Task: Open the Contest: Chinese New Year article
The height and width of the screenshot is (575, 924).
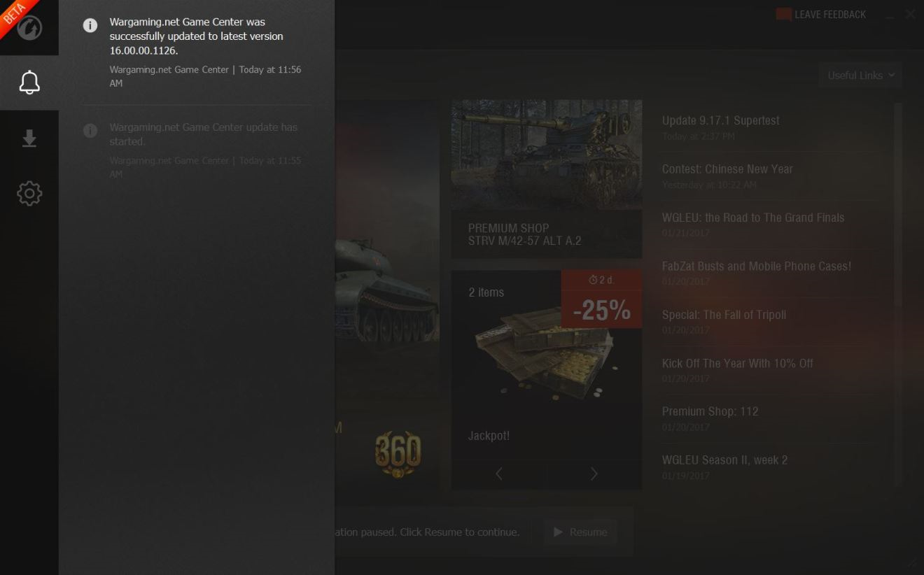Action: click(x=727, y=169)
